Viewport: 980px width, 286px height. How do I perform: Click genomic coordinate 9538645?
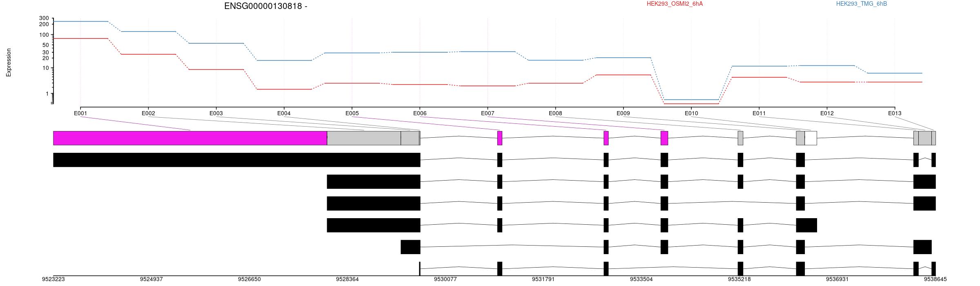point(935,279)
